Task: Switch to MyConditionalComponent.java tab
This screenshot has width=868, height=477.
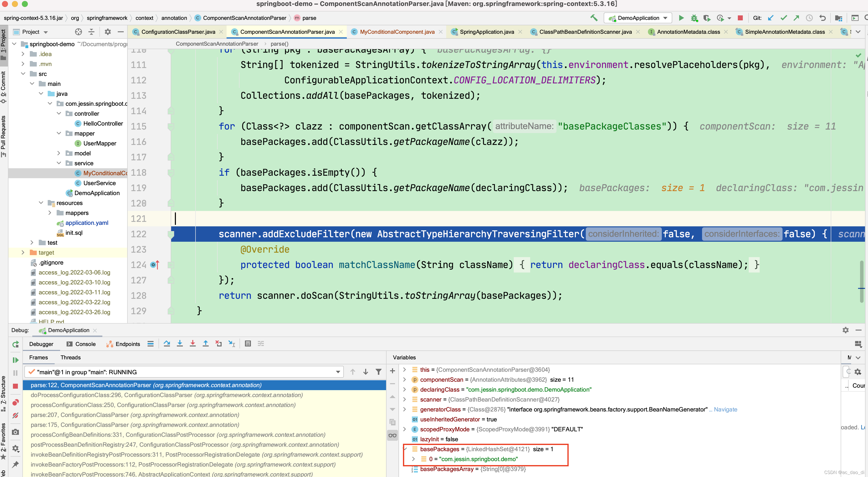Action: (x=397, y=32)
